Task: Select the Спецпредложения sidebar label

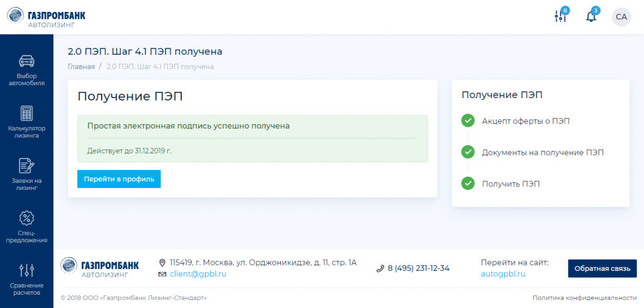Action: [x=26, y=237]
